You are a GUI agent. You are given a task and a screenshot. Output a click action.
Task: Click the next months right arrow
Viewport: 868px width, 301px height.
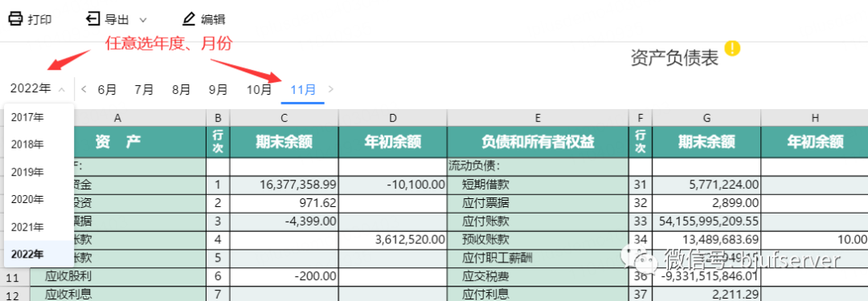click(331, 89)
